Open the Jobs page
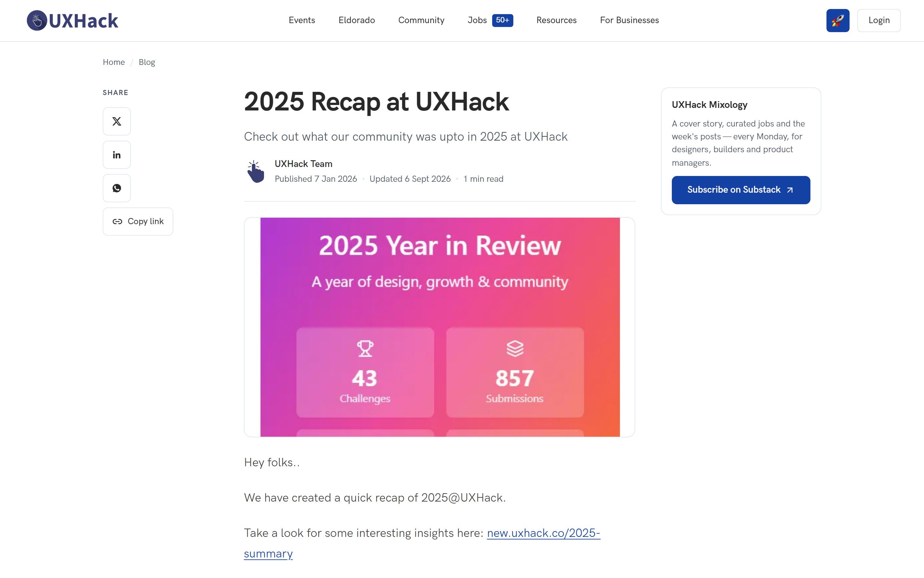924x578 pixels. pos(477,20)
